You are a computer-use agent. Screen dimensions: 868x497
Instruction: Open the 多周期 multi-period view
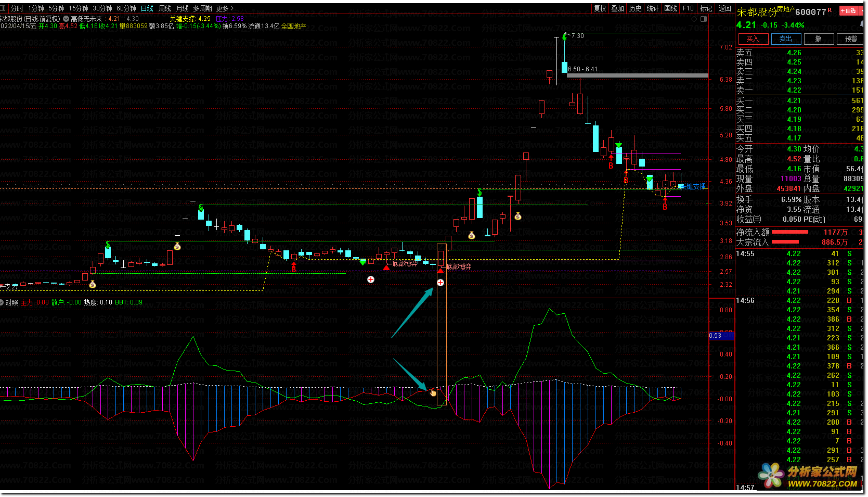203,8
